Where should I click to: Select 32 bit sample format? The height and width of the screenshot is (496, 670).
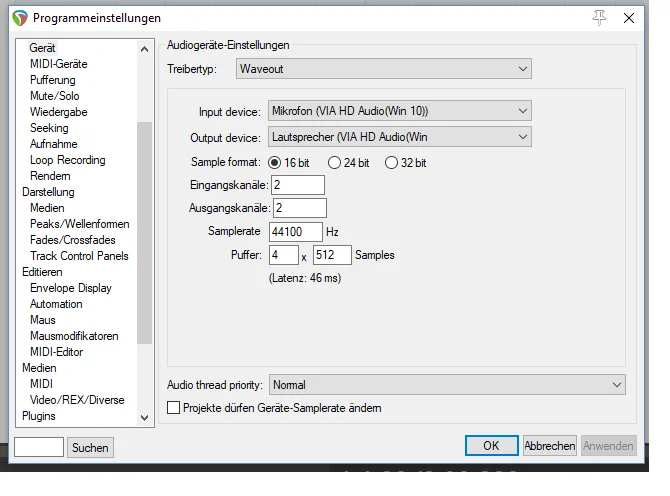click(392, 163)
